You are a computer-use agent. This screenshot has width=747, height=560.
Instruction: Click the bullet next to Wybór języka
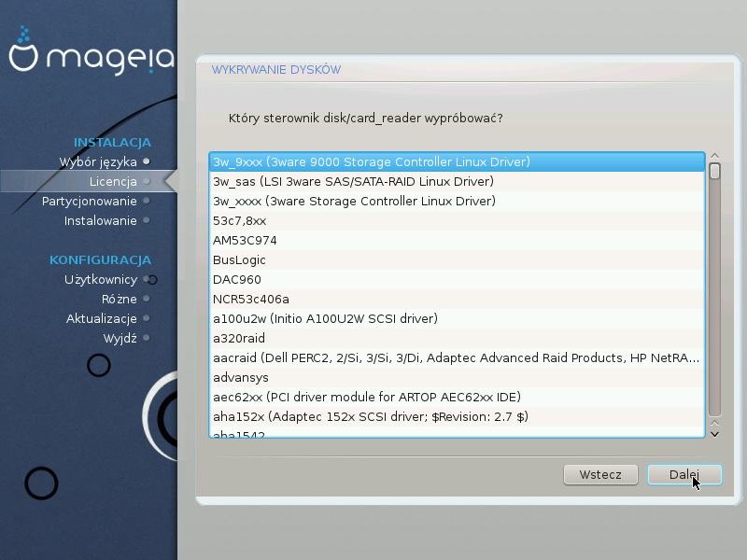[147, 161]
